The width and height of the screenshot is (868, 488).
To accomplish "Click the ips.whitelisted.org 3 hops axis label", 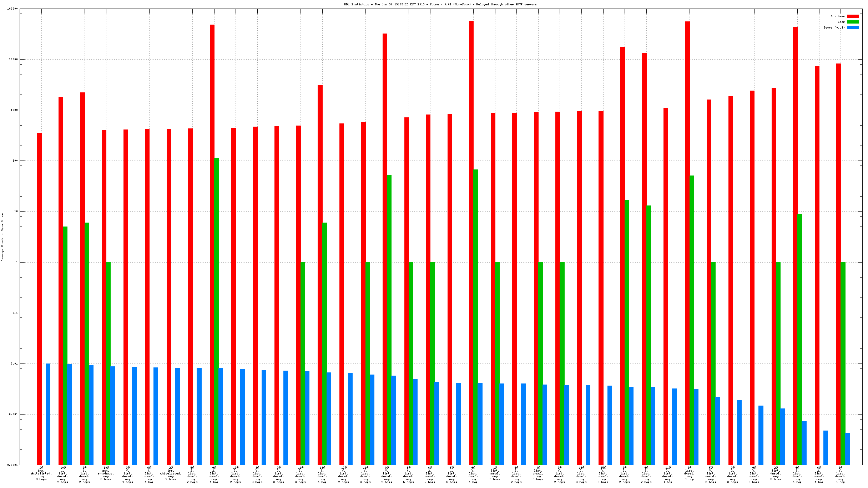I will pos(41,473).
